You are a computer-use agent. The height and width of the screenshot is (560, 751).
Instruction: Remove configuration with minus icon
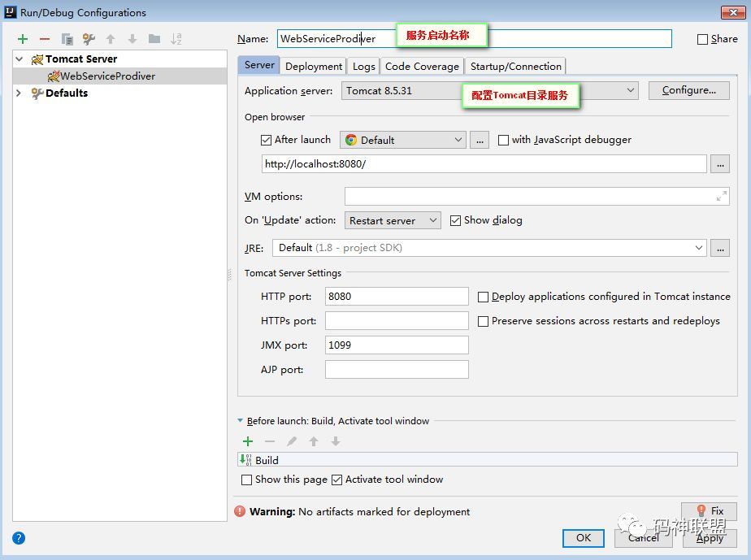[x=45, y=39]
